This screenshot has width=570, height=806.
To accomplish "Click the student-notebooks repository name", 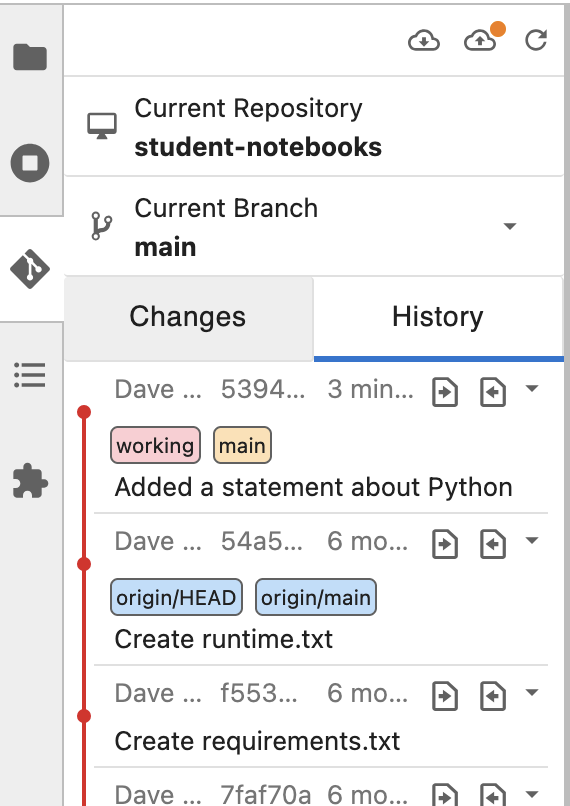I will 258,148.
